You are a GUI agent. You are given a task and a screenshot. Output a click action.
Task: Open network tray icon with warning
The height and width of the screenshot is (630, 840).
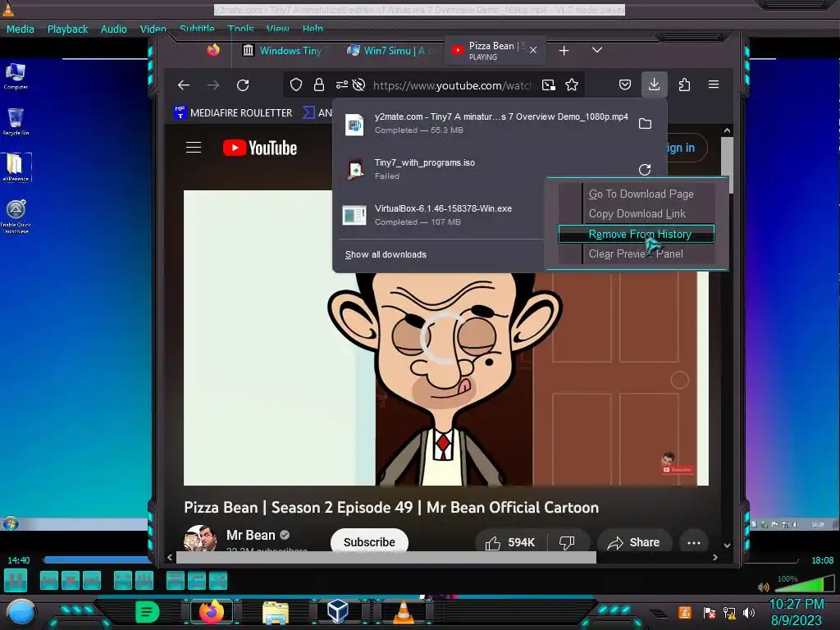[x=728, y=612]
